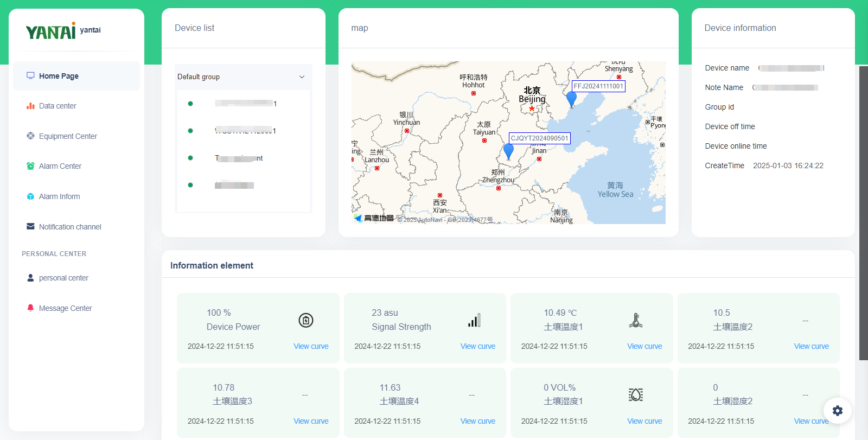The image size is (868, 440).
Task: Click the CreateTime value 2025-01-03 16:24:22
Action: (788, 165)
